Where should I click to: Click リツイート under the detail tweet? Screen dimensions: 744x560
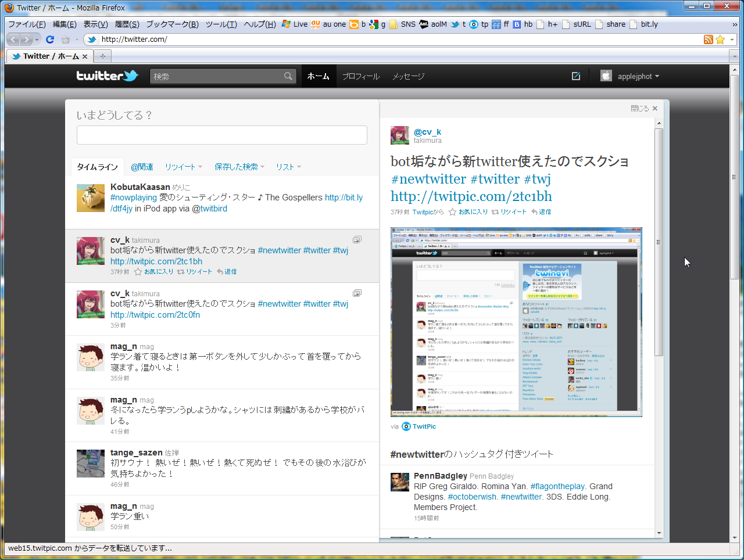click(509, 212)
